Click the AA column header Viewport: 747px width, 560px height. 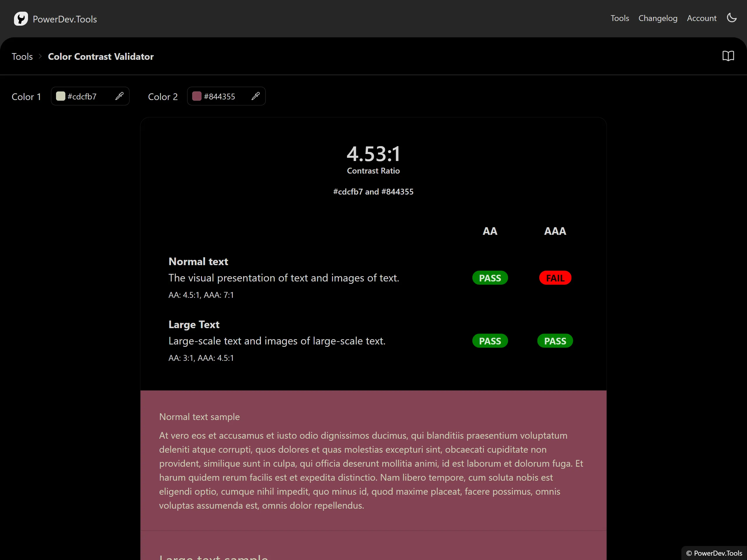490,231
